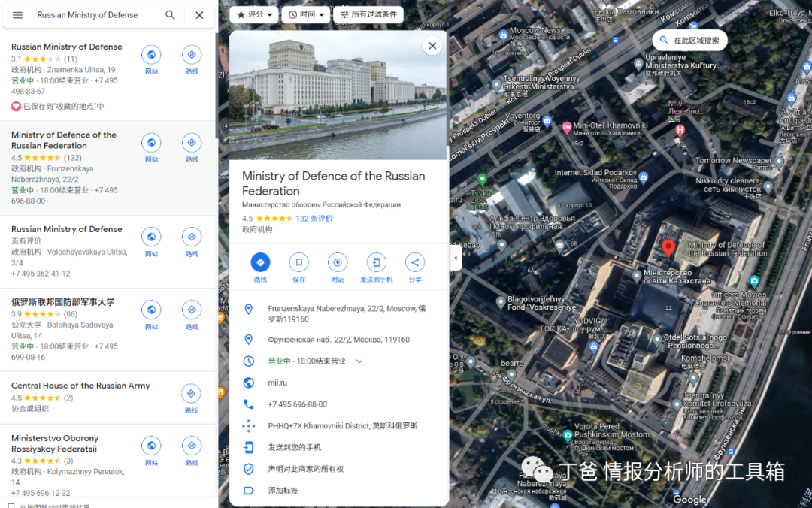Click Moscow News marker on map

pyautogui.click(x=503, y=35)
